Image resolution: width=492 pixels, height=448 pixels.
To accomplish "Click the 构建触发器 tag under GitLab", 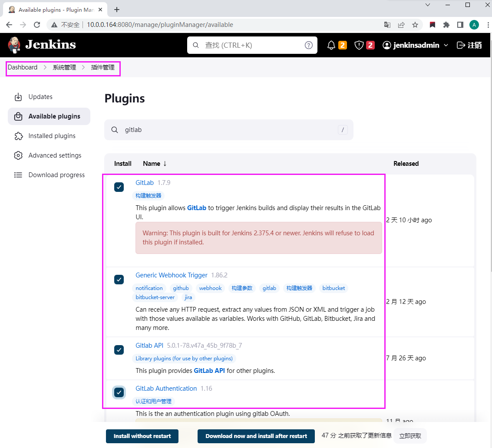I will click(149, 195).
